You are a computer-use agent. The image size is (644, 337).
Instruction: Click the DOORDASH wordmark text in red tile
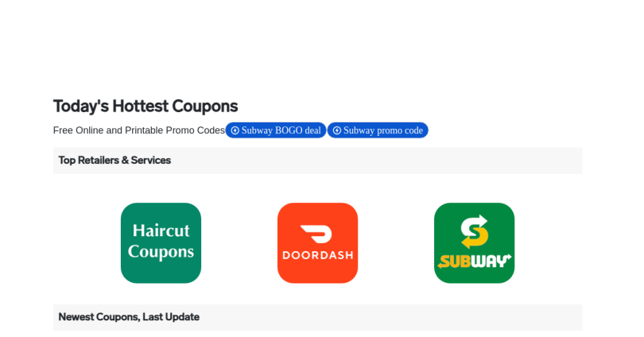click(x=317, y=255)
